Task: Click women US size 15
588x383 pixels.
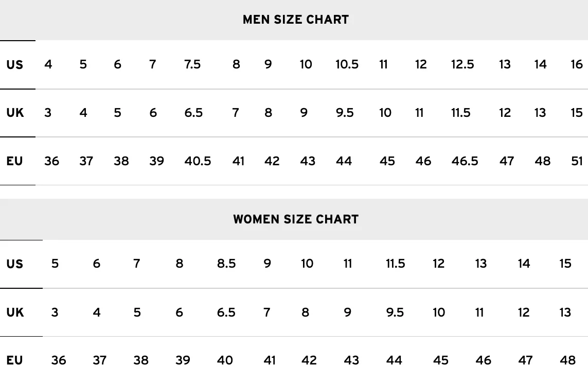Action: point(565,264)
